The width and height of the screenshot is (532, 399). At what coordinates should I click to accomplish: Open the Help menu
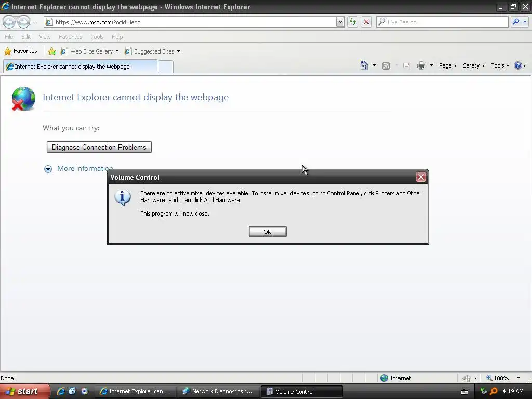point(117,37)
